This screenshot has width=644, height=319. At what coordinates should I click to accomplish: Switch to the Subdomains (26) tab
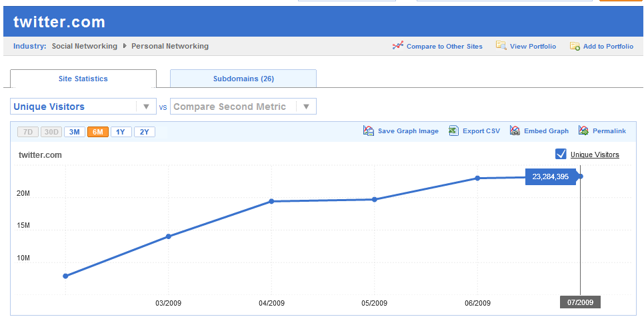click(243, 79)
